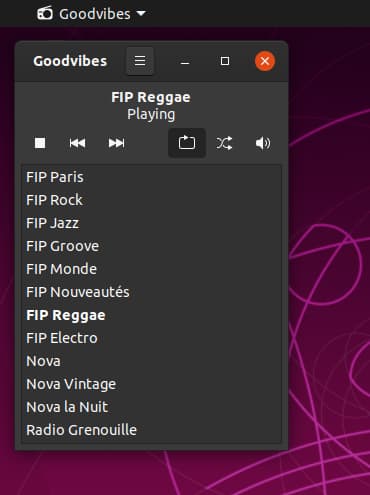Close the Goodvibes window
Viewport: 370px width, 495px height.
point(265,61)
